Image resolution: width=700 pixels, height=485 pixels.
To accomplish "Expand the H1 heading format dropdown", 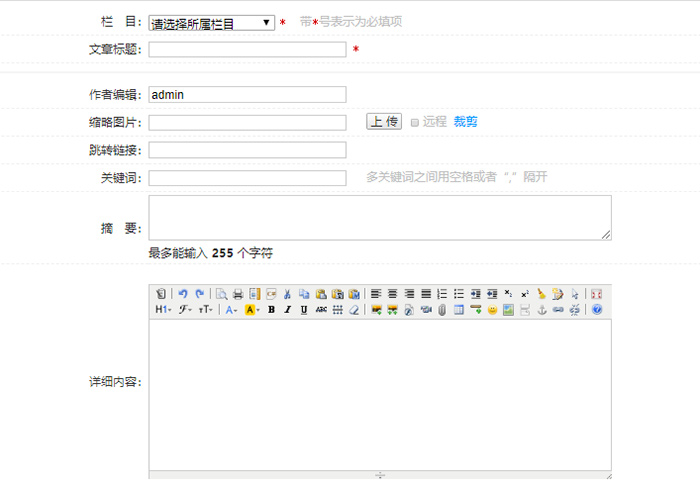I will click(x=163, y=310).
